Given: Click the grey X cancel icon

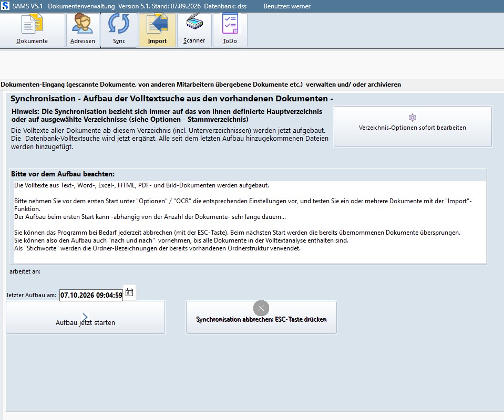Looking at the screenshot, I should tap(261, 308).
